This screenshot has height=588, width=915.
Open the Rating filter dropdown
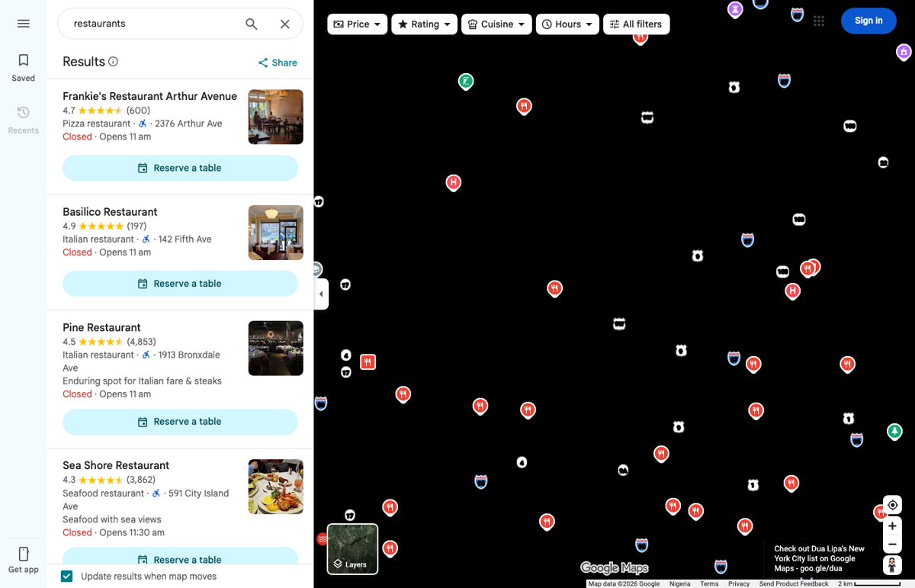425,24
